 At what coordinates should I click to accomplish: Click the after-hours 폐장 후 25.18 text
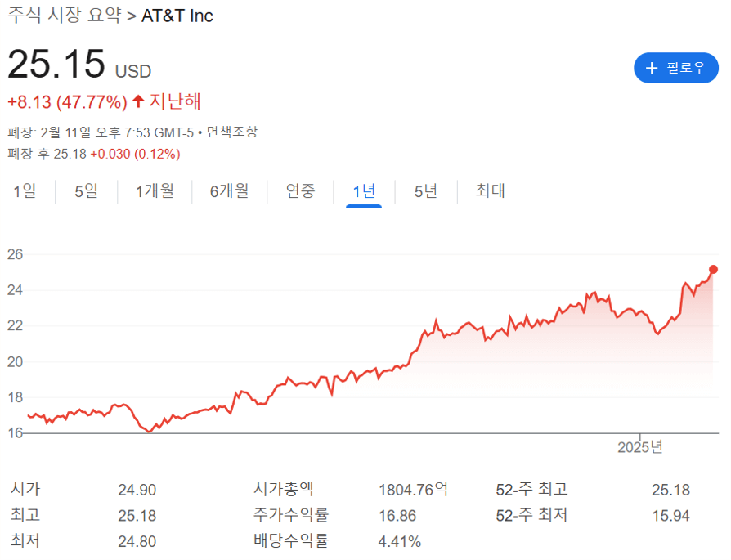pos(47,154)
